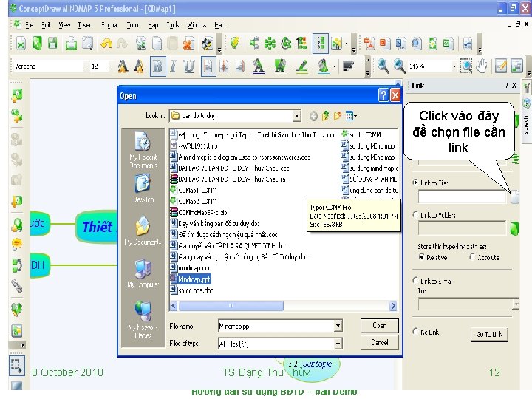
Task: Open the Tools menu
Action: (172, 25)
